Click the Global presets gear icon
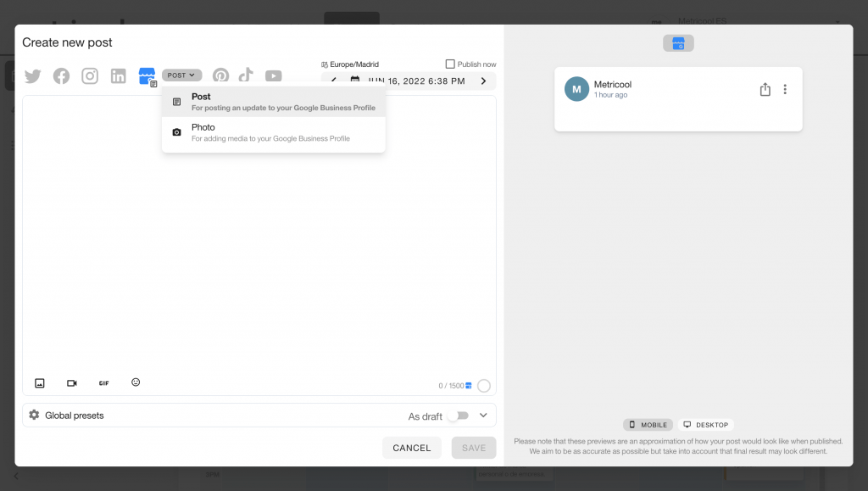Screen dimensions: 868x491 point(34,415)
